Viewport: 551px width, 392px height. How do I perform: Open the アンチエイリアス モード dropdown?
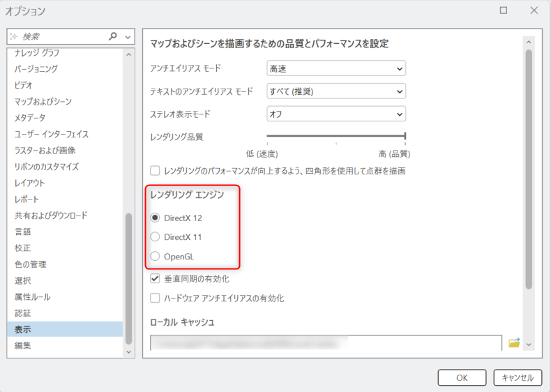pos(335,68)
